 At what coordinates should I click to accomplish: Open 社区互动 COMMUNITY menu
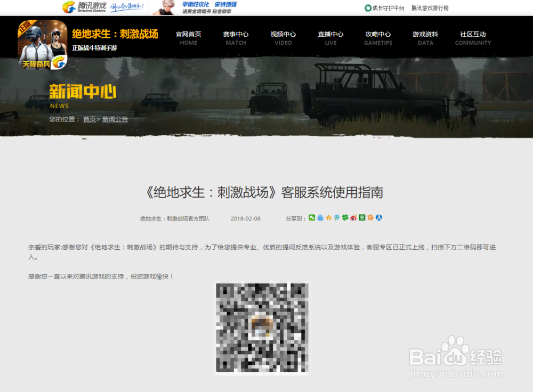coord(473,38)
